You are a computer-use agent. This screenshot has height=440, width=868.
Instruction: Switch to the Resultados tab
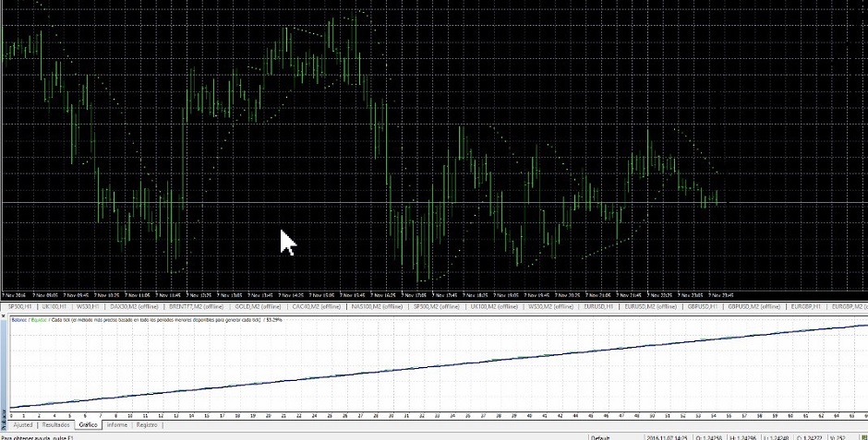[56, 425]
